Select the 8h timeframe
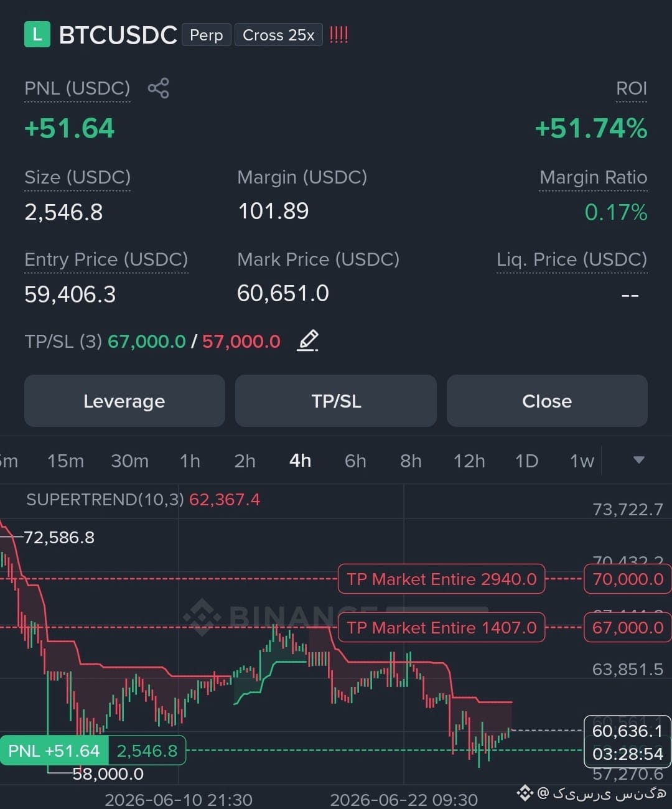The height and width of the screenshot is (809, 672). click(411, 461)
